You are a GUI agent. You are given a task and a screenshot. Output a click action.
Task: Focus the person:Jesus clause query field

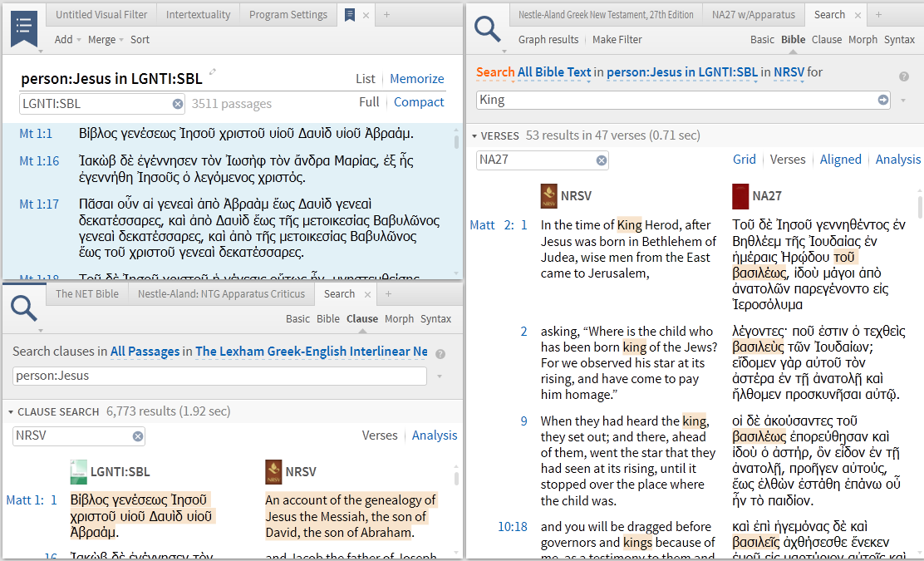pos(219,376)
